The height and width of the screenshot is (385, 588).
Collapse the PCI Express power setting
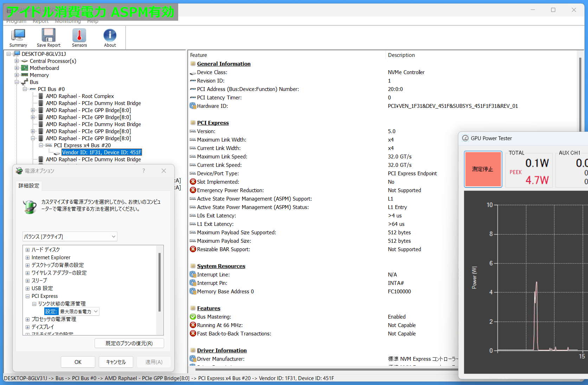pos(27,296)
